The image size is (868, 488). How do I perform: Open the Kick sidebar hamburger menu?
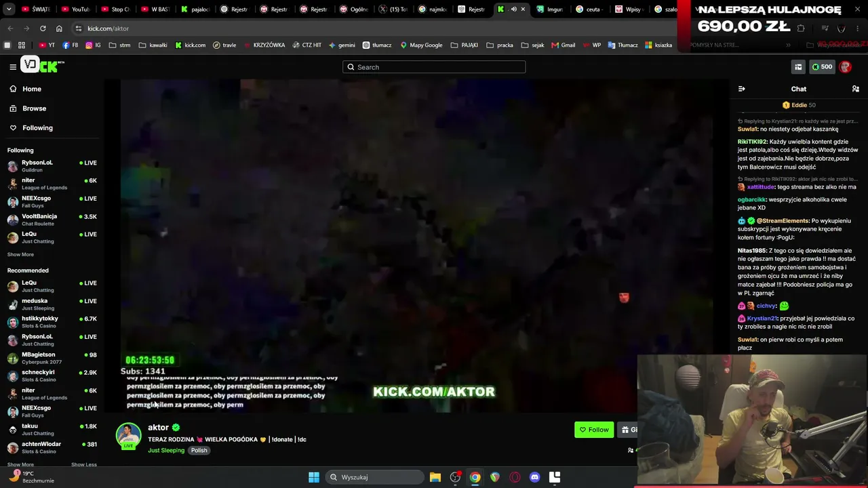coord(13,66)
